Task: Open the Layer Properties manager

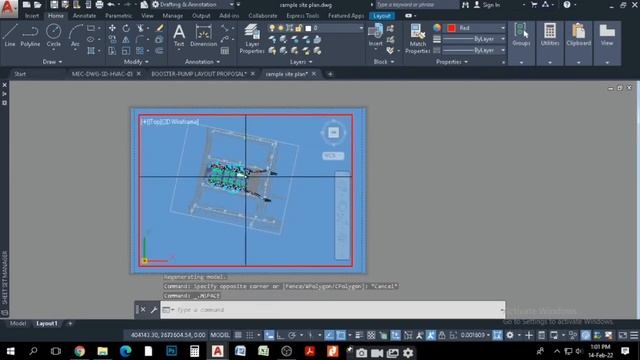Action: point(252,38)
